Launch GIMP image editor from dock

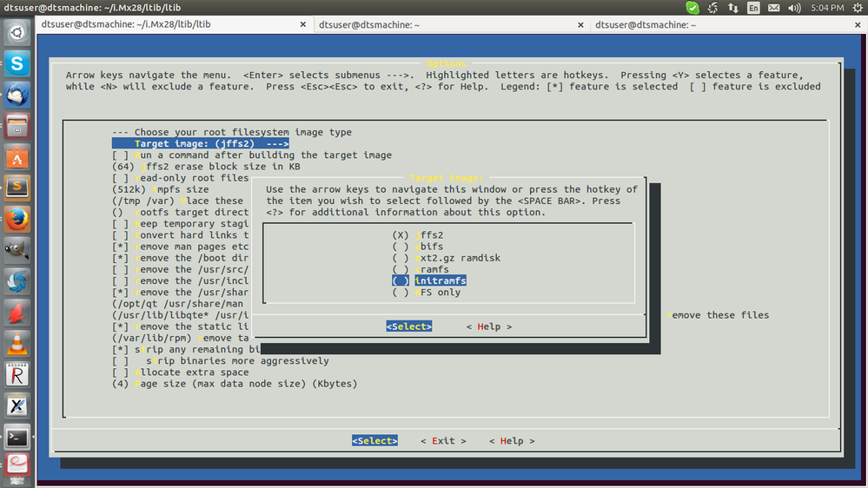pyautogui.click(x=17, y=251)
